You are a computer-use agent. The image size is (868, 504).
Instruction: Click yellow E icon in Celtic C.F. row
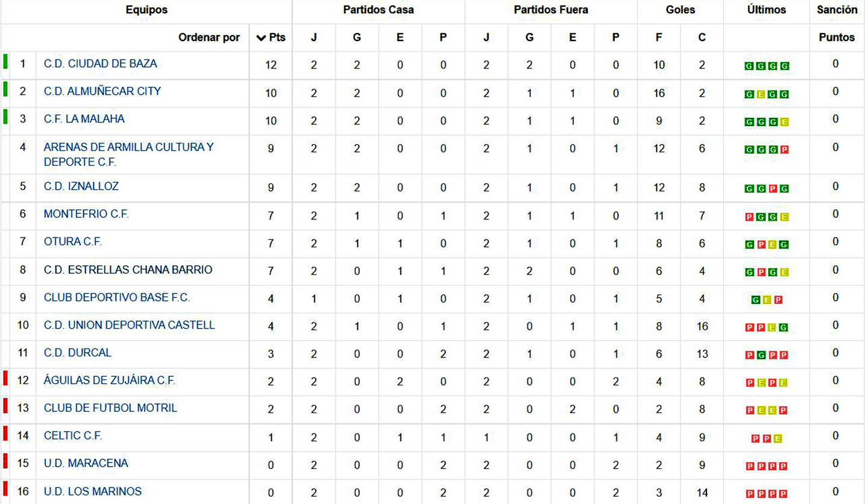coord(778,438)
